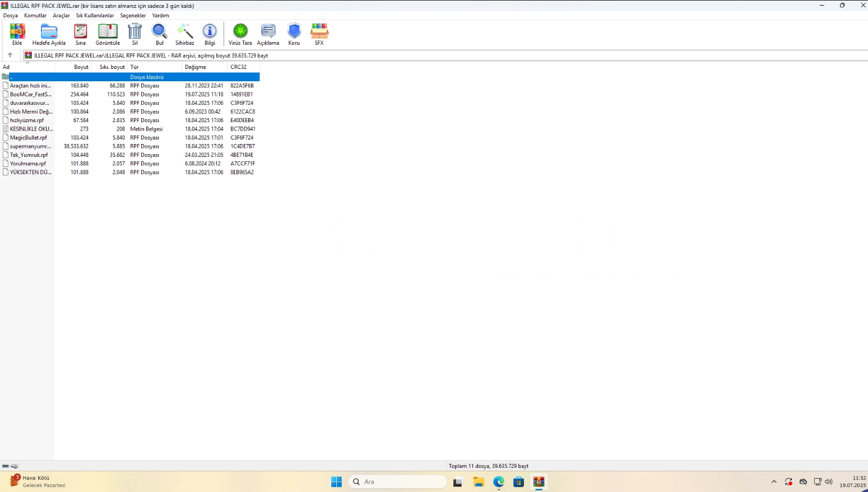Sort by Değişme column header
This screenshot has height=492, width=868.
pos(205,67)
